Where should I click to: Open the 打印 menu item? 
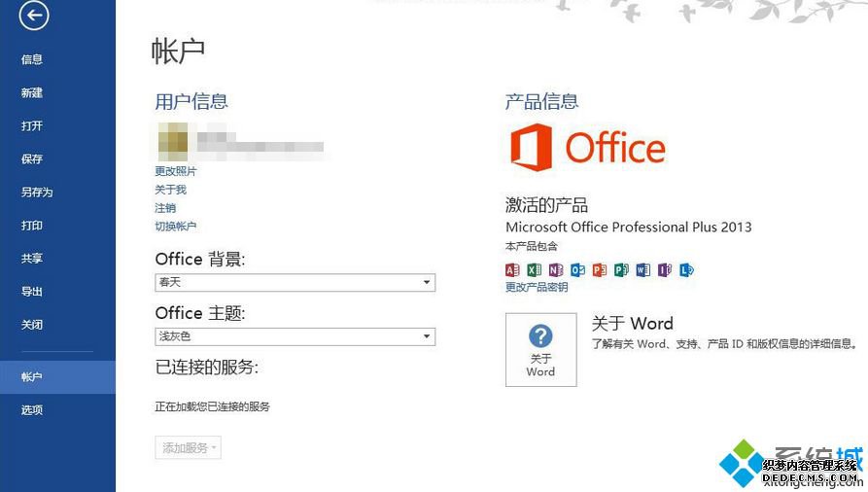[x=32, y=226]
